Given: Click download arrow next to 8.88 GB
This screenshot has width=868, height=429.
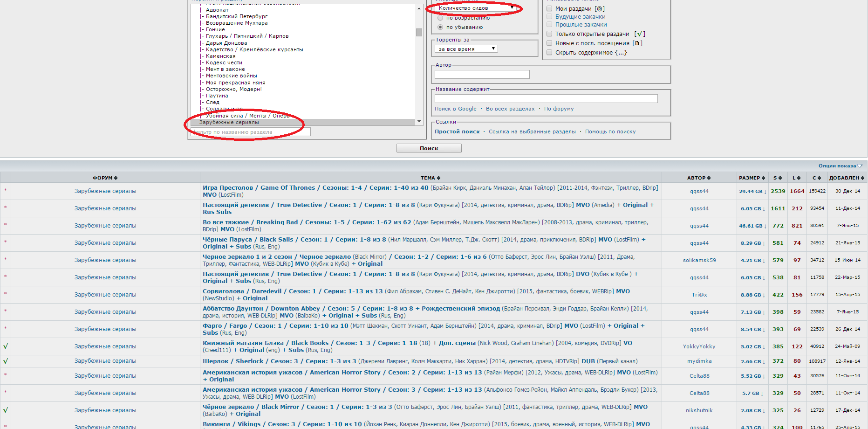Looking at the screenshot, I should (x=764, y=295).
